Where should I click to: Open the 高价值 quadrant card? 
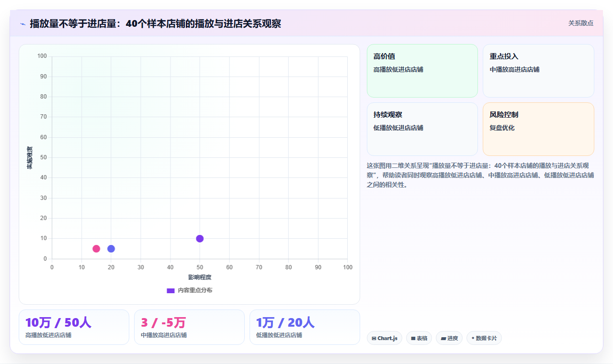point(422,71)
